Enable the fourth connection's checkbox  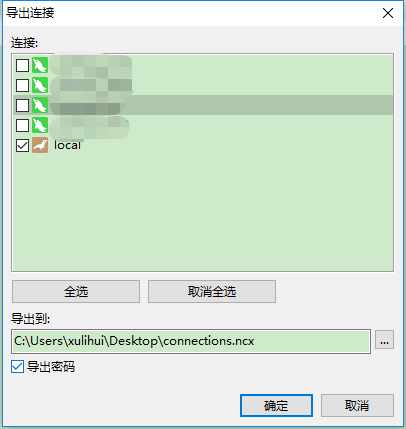22,125
